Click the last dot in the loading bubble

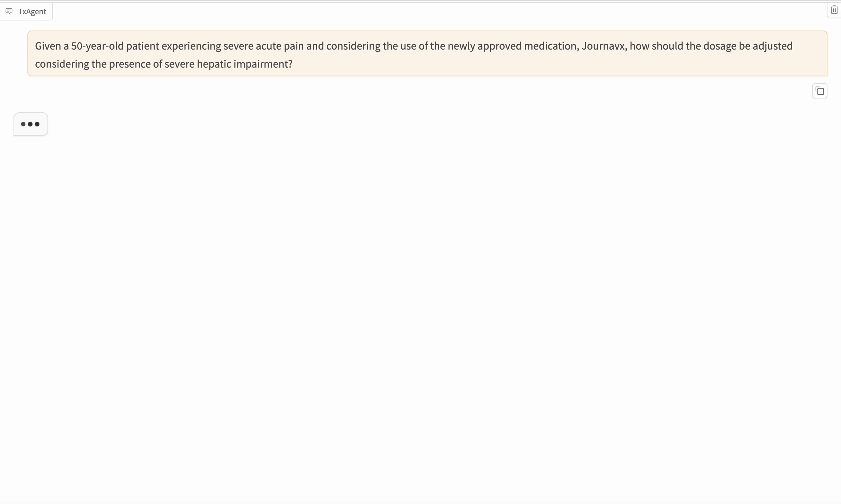point(37,124)
